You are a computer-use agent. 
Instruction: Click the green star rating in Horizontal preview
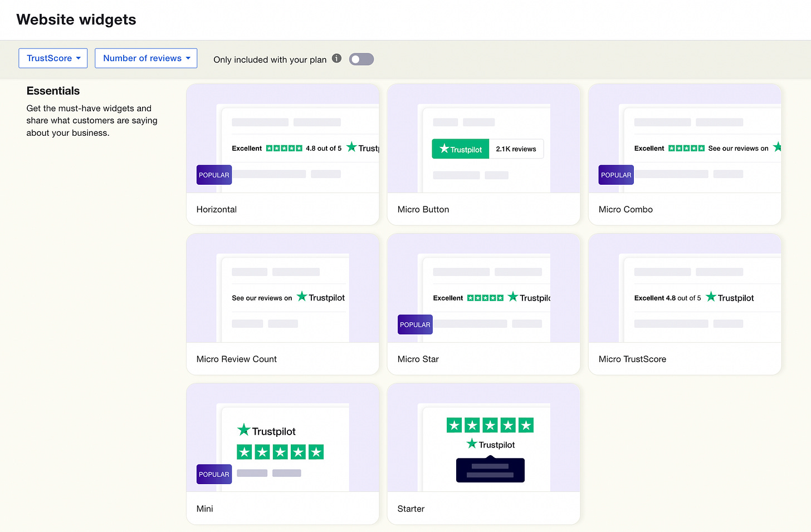coord(284,148)
